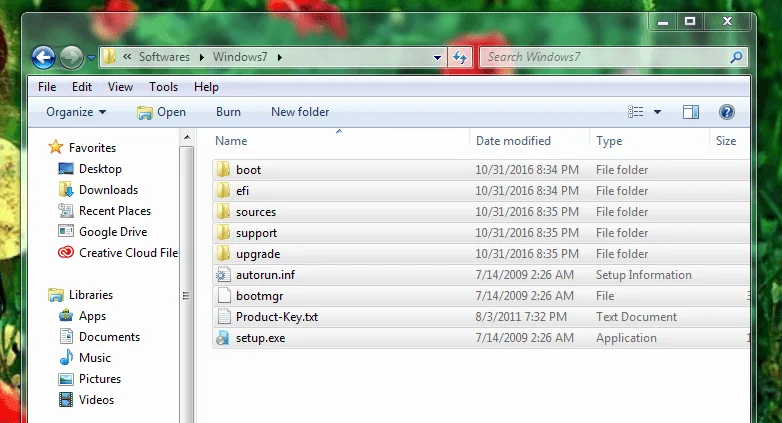Expand the arrow after Softwares breadcrumb
The image size is (782, 423).
coord(201,57)
